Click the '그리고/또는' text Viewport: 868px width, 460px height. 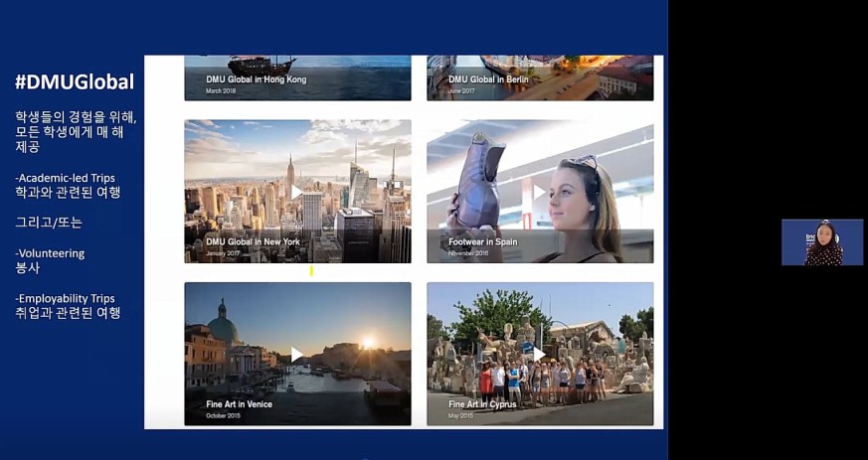[x=48, y=223]
